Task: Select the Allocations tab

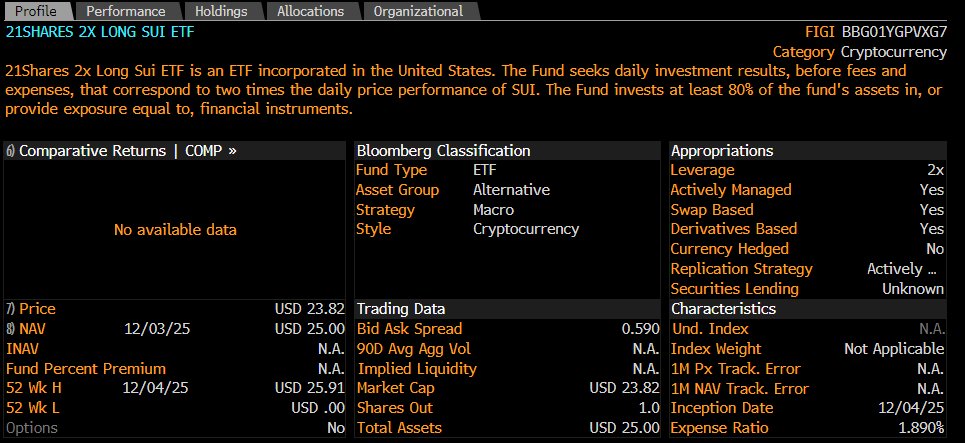Action: click(310, 11)
